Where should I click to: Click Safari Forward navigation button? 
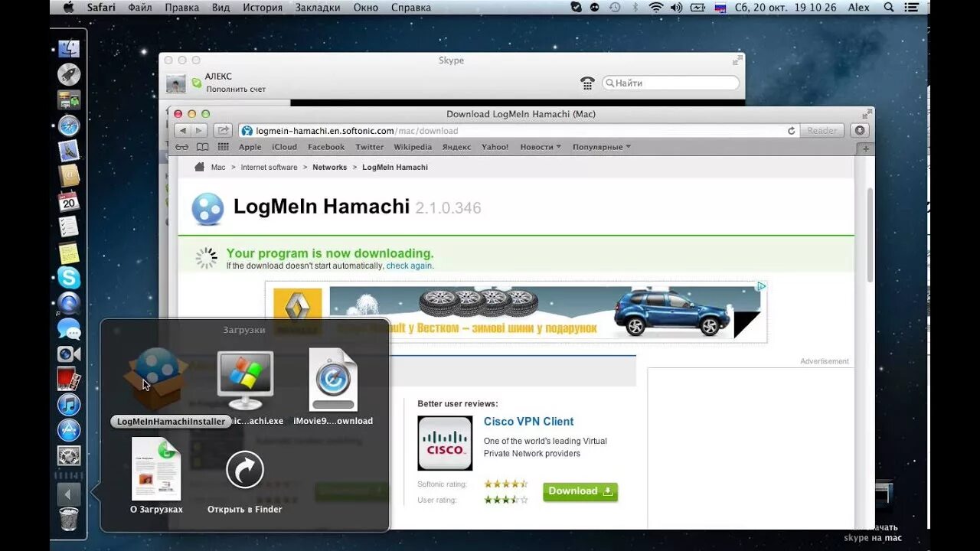tap(199, 131)
